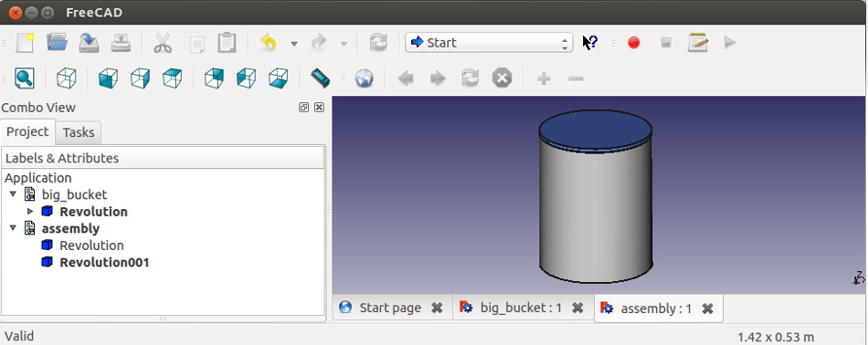
Task: Close the Combo View panel
Action: (319, 108)
